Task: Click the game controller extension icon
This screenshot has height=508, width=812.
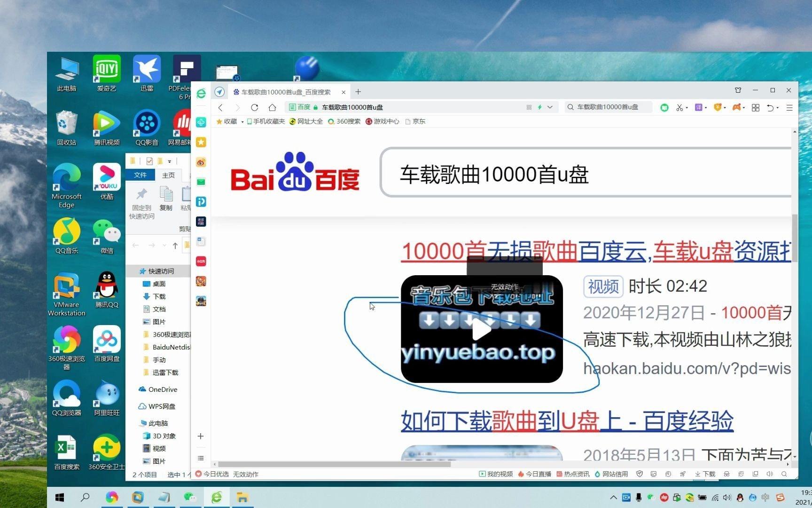Action: 737,108
